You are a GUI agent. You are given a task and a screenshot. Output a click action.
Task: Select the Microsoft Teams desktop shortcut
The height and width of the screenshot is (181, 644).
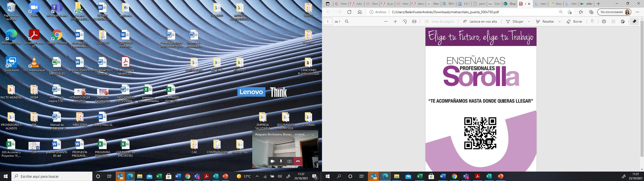click(x=57, y=10)
